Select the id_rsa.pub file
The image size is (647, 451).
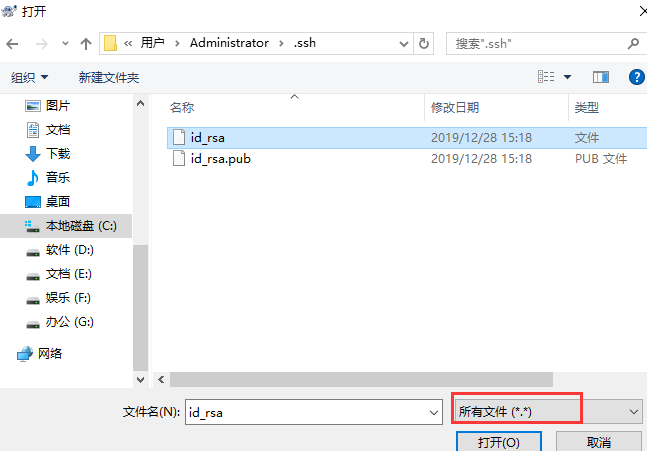click(x=220, y=159)
